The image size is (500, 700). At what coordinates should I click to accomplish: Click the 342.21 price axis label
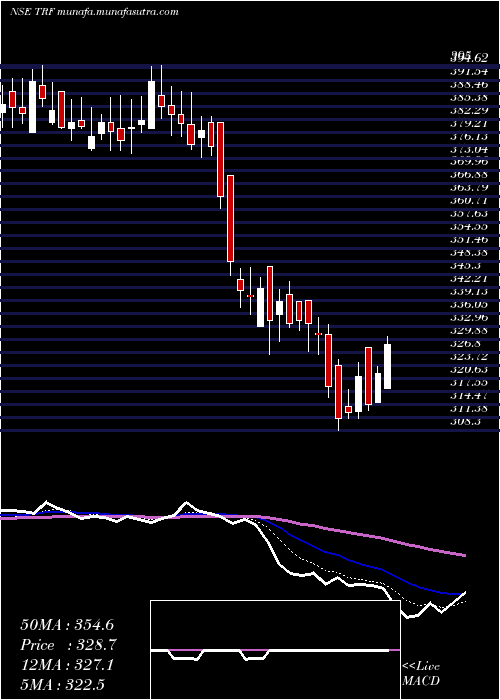tap(469, 279)
